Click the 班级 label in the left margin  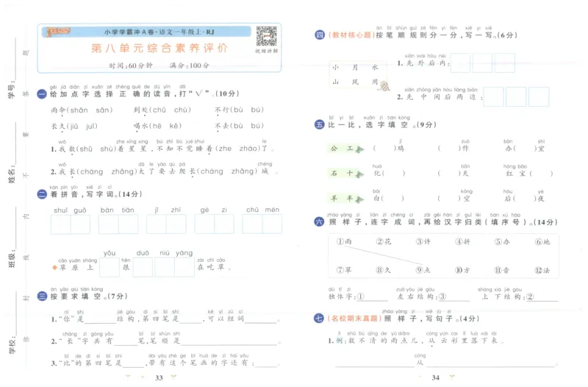[x=12, y=259]
